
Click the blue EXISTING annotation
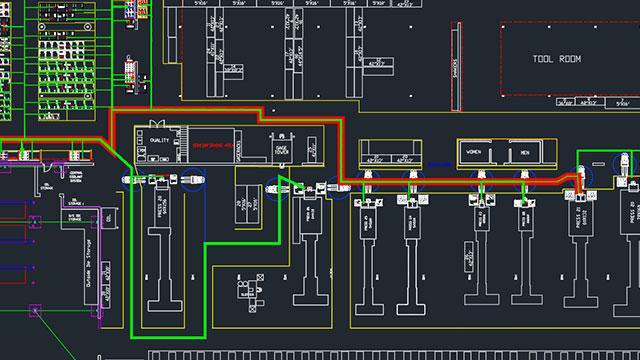click(439, 164)
